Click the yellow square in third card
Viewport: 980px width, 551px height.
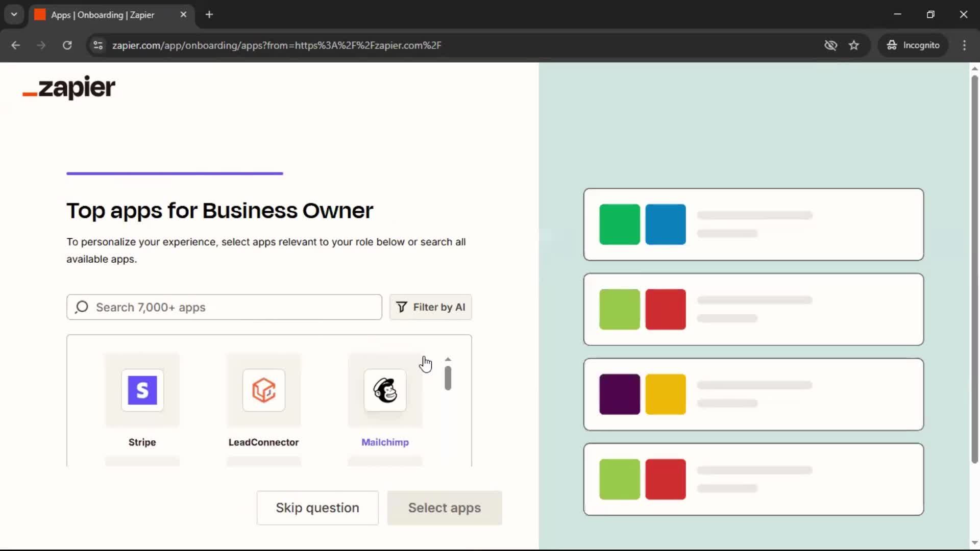pyautogui.click(x=666, y=394)
